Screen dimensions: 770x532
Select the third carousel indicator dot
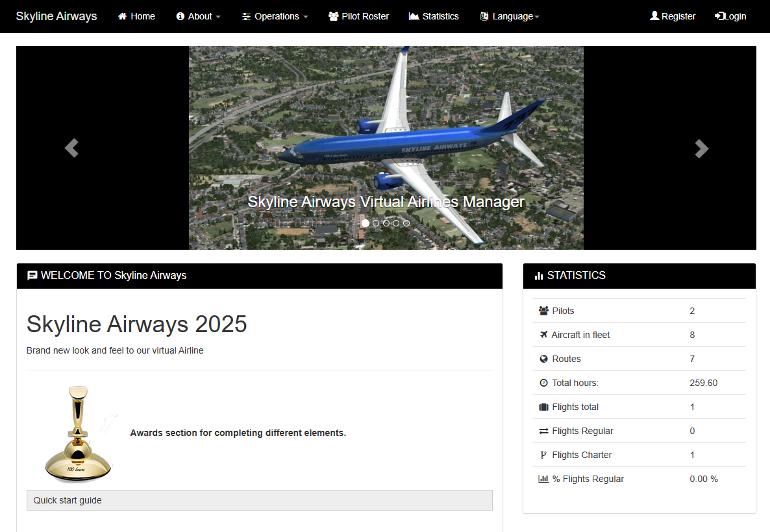pyautogui.click(x=386, y=223)
